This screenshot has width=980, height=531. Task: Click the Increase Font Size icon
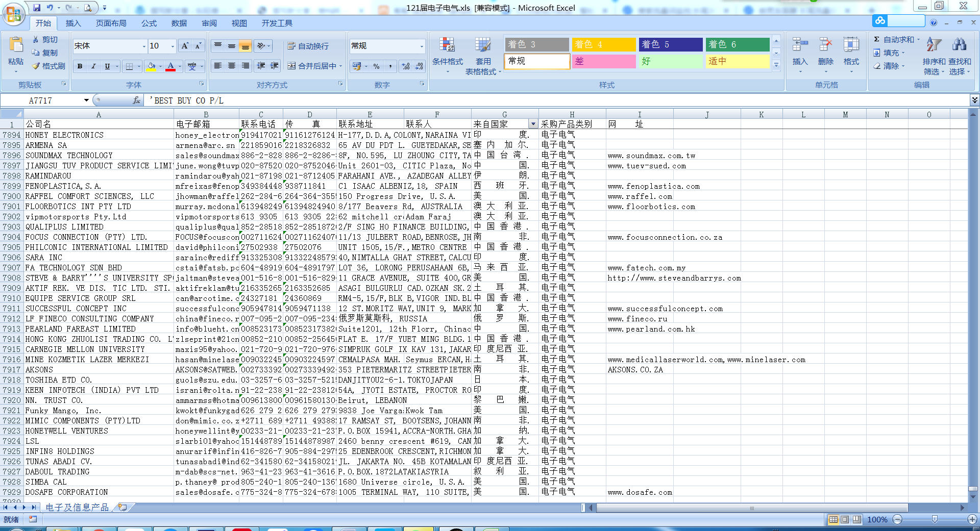(x=185, y=46)
